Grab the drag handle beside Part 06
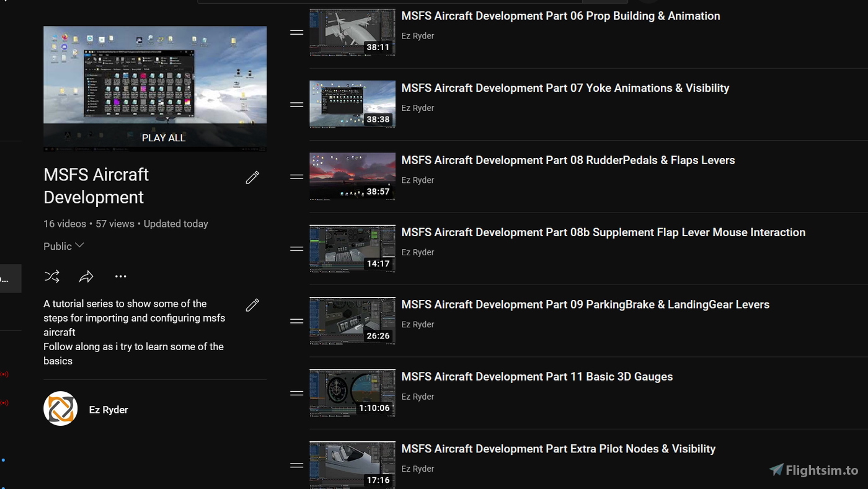868x489 pixels. click(296, 32)
